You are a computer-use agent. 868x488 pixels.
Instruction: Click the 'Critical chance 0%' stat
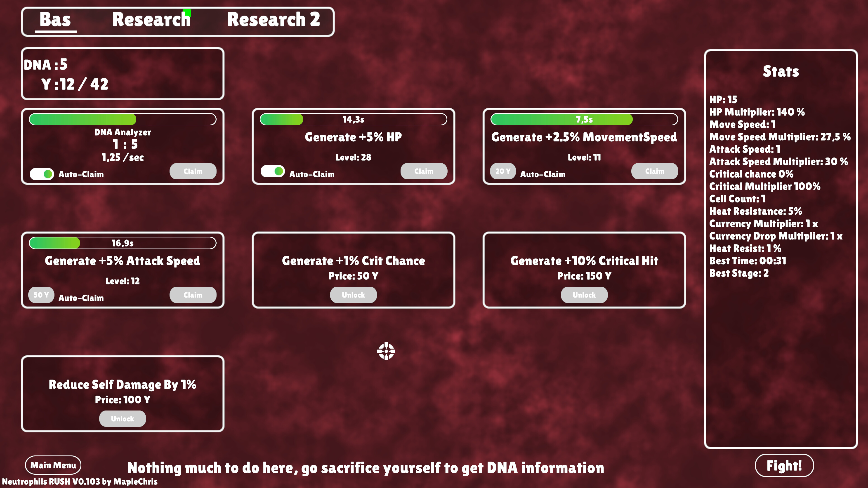click(751, 174)
